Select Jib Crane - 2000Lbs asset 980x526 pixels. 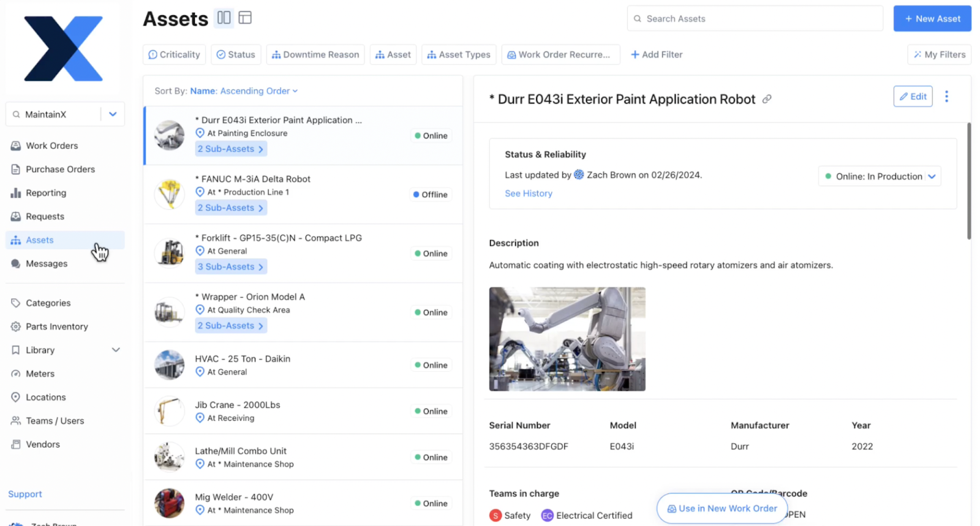click(x=303, y=411)
